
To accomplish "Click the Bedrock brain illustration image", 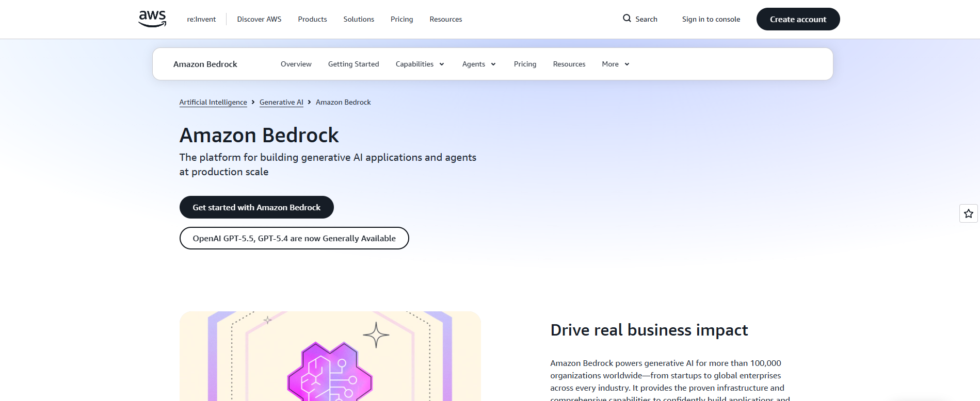I will pyautogui.click(x=330, y=356).
